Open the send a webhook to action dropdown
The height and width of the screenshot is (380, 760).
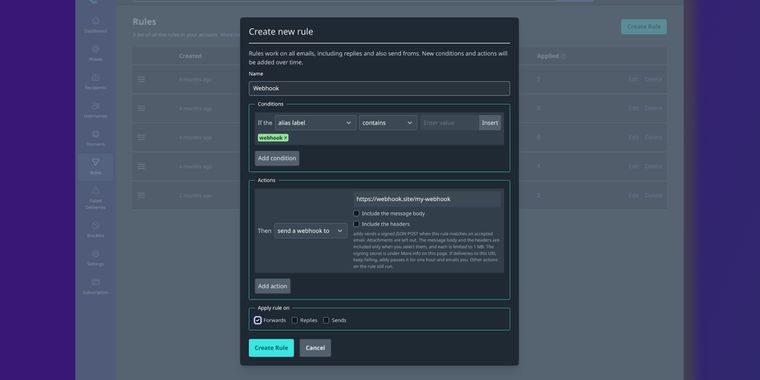click(311, 231)
